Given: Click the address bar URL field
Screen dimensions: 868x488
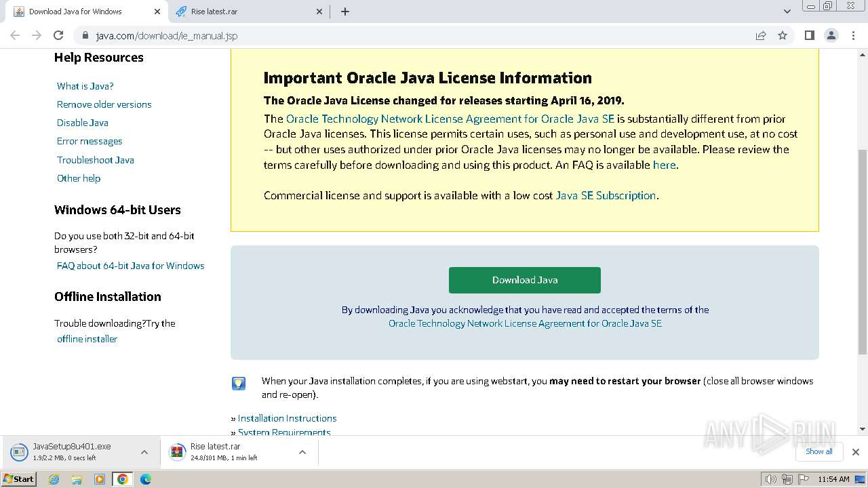Looking at the screenshot, I should 420,35.
